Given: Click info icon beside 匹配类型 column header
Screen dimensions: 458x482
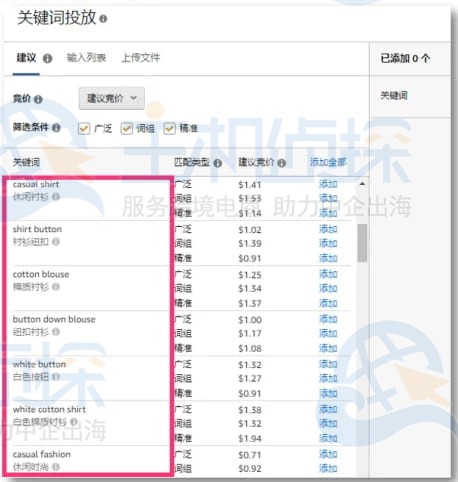Looking at the screenshot, I should point(217,163).
